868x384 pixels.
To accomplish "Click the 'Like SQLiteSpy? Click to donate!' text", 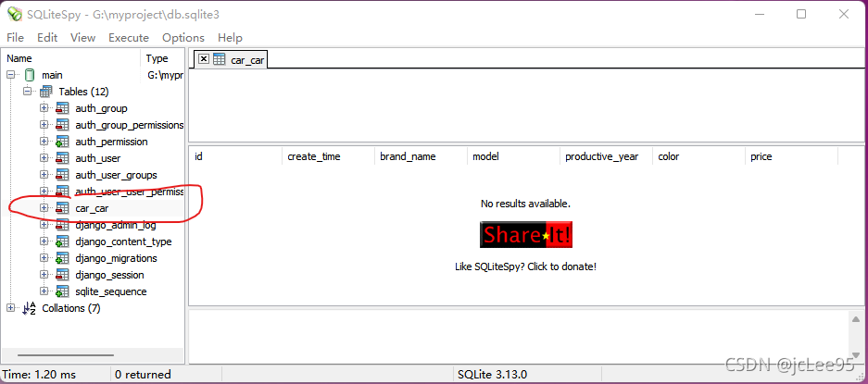I will 526,266.
